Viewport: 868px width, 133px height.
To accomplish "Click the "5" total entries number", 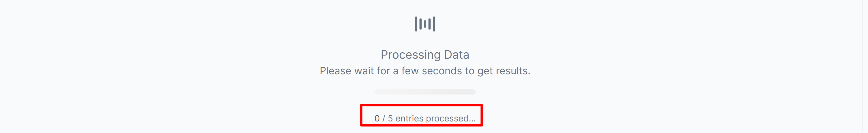I will point(390,119).
